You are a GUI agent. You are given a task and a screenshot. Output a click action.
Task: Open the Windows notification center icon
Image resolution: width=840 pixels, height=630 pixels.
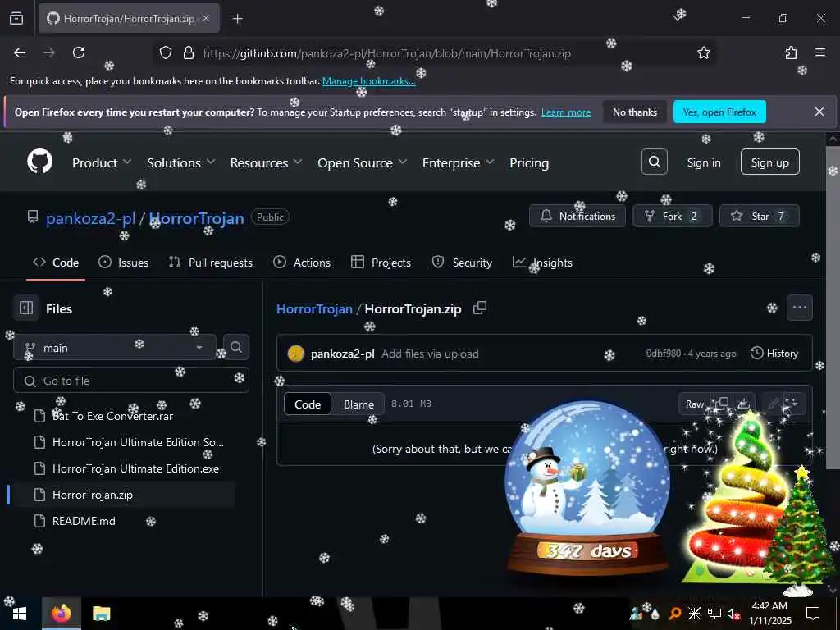813,614
